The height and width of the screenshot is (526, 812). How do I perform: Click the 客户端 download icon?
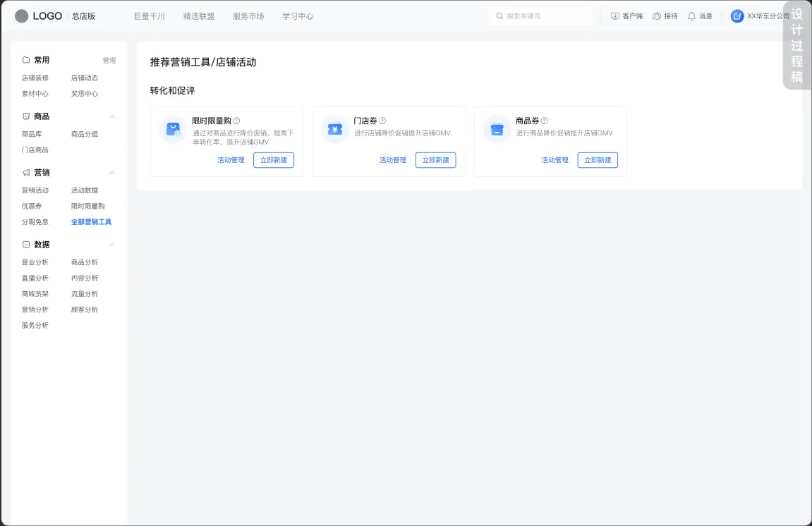pos(615,16)
